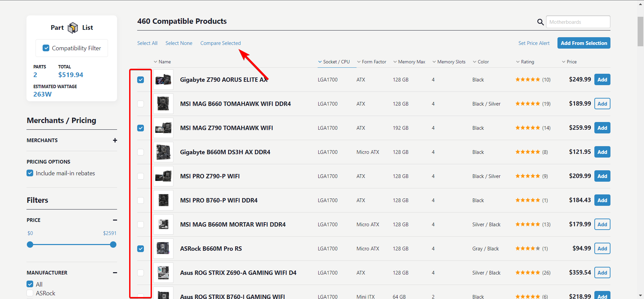Expand the Merchants section plus icon
Screen dimensions: 644x299
(x=115, y=140)
